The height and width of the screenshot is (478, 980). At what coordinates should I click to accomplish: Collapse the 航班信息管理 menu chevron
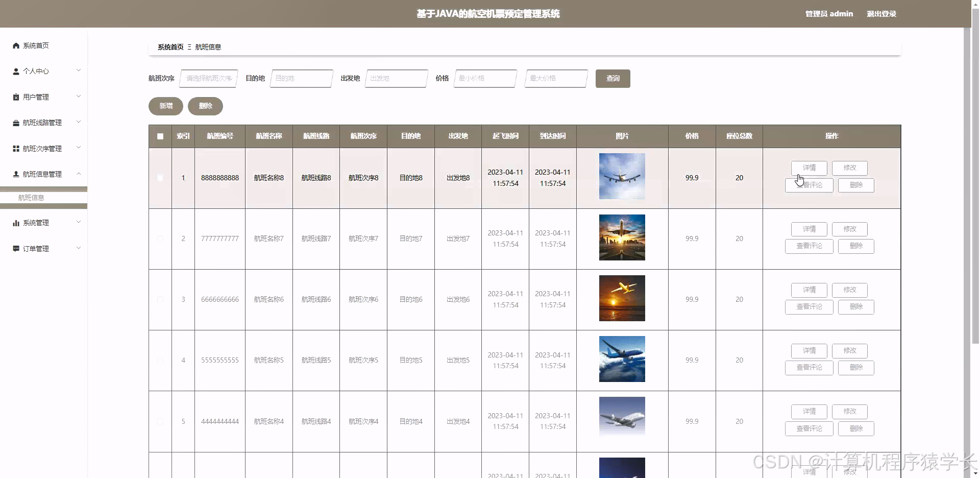coord(79,174)
